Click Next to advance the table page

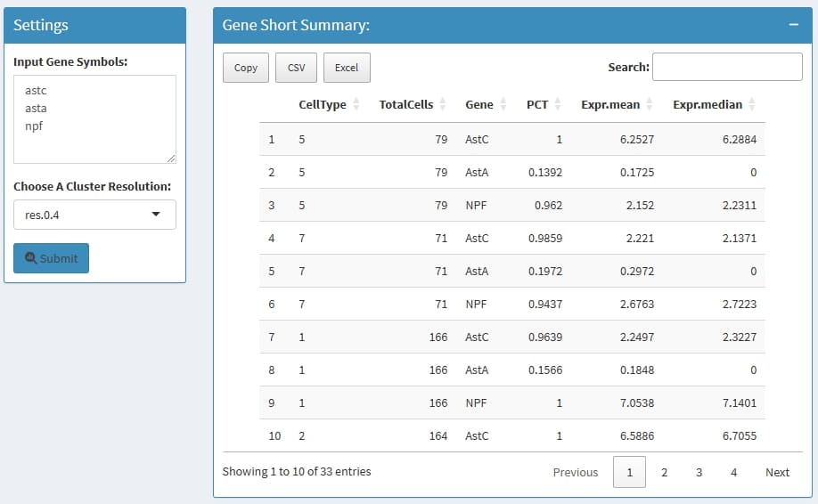coord(777,472)
